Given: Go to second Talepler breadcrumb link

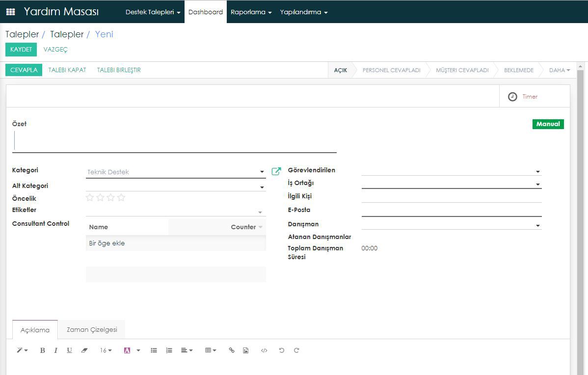Looking at the screenshot, I should click(67, 34).
